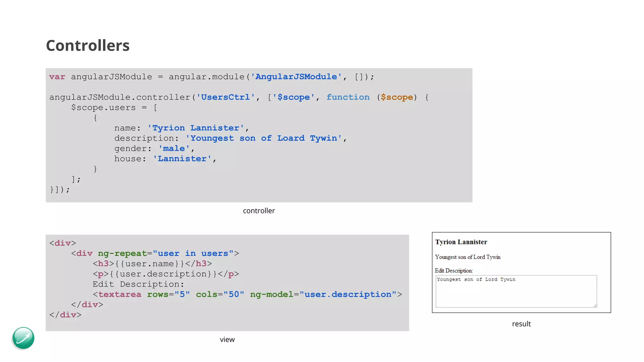Click the ng-repeat="user in users" attribute
This screenshot has height=362, width=644.
click(x=166, y=253)
